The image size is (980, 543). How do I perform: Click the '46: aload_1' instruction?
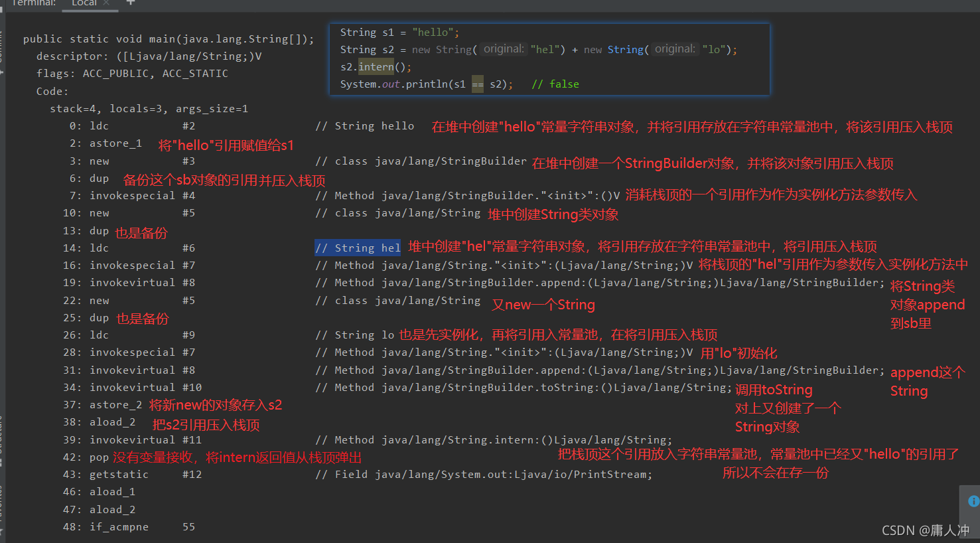coord(99,492)
